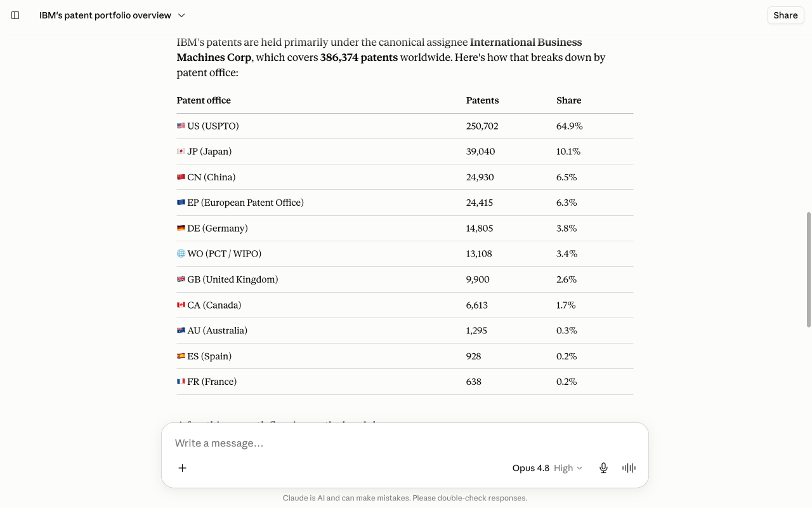This screenshot has width=812, height=508.
Task: Open the conversation title dropdown chevron
Action: pyautogui.click(x=181, y=15)
